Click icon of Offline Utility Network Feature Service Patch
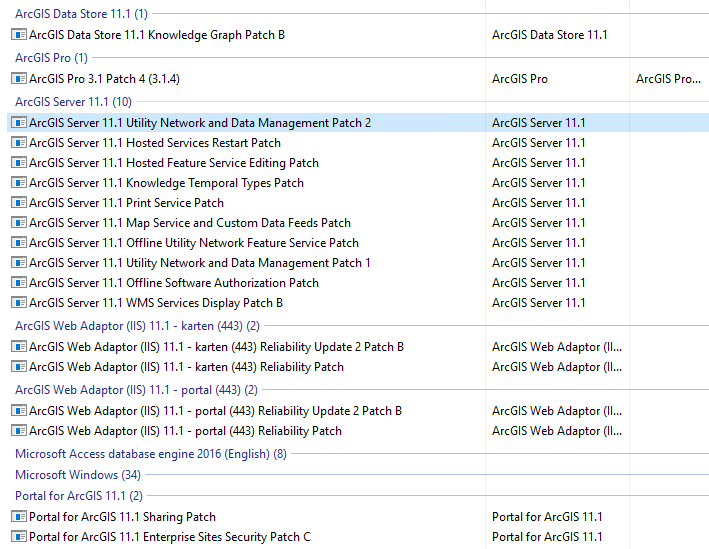The image size is (709, 549). tap(19, 242)
